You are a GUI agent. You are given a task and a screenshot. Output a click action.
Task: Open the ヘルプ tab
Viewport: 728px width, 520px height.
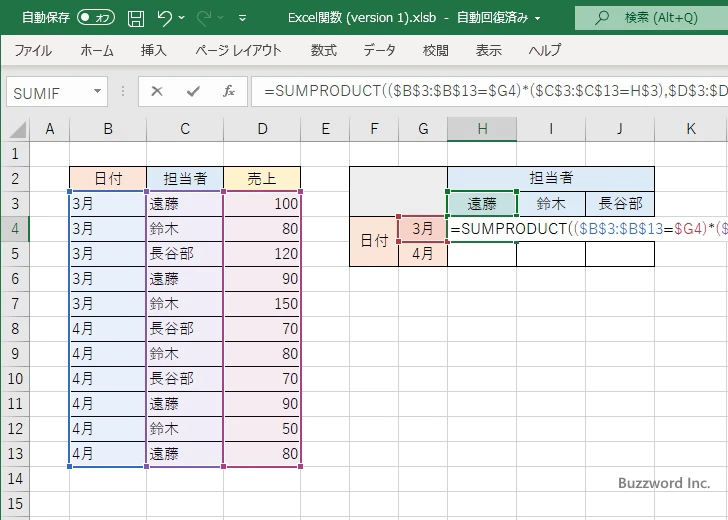(x=545, y=50)
